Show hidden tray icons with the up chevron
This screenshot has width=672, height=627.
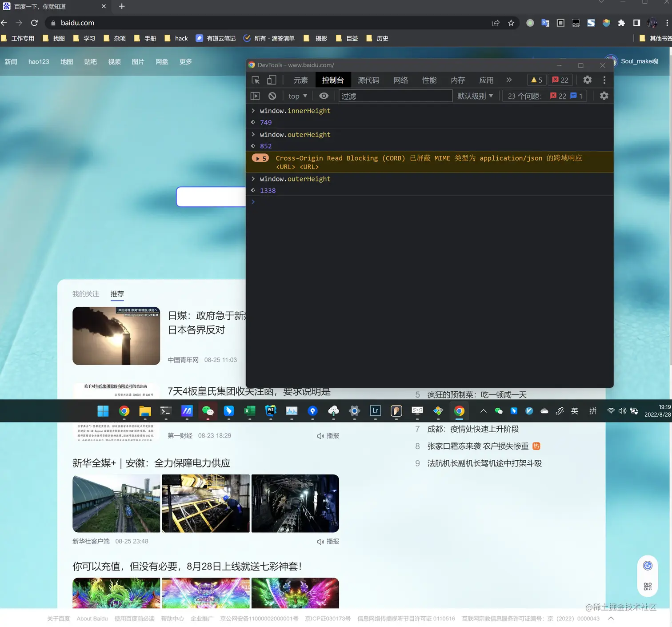(484, 411)
